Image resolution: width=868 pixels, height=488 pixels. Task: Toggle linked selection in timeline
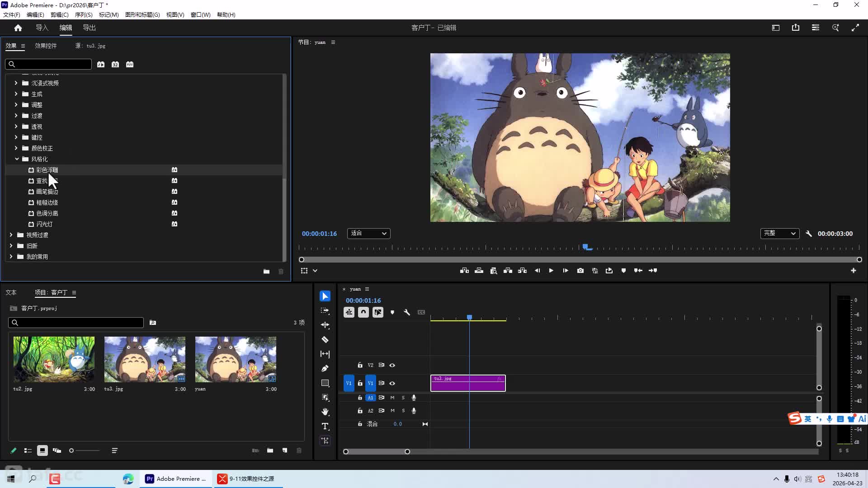378,312
